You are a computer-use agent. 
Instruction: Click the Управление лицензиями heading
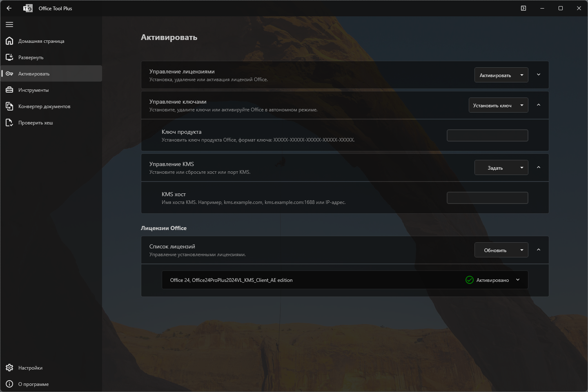tap(182, 71)
